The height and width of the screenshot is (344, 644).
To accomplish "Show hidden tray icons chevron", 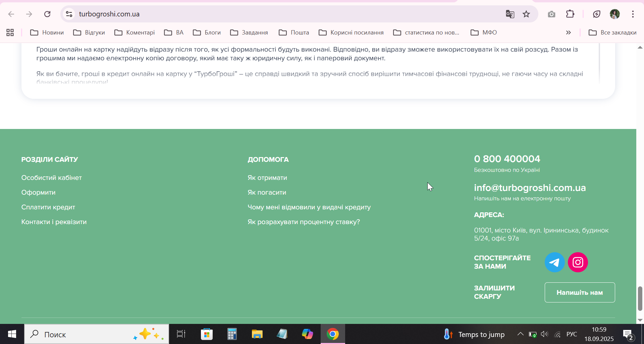I will click(x=520, y=334).
